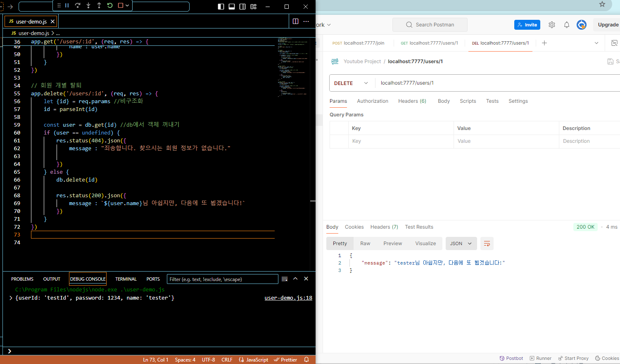Image resolution: width=620 pixels, height=364 pixels.
Task: Pause the debugger from the debug toolbar
Action: coord(67,5)
